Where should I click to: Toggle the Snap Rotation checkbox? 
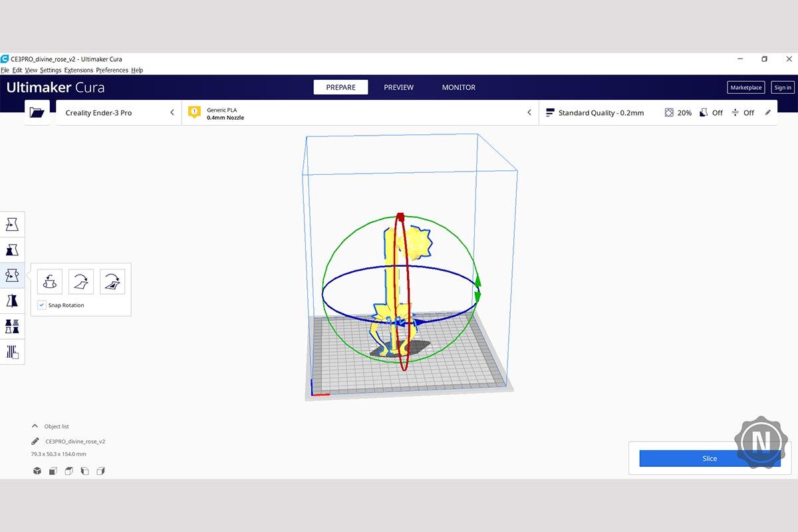tap(42, 305)
